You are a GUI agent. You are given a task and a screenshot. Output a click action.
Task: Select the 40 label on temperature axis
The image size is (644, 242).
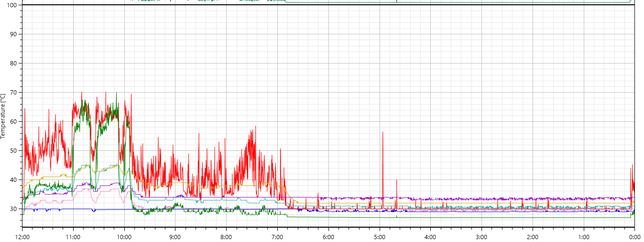tap(14, 179)
